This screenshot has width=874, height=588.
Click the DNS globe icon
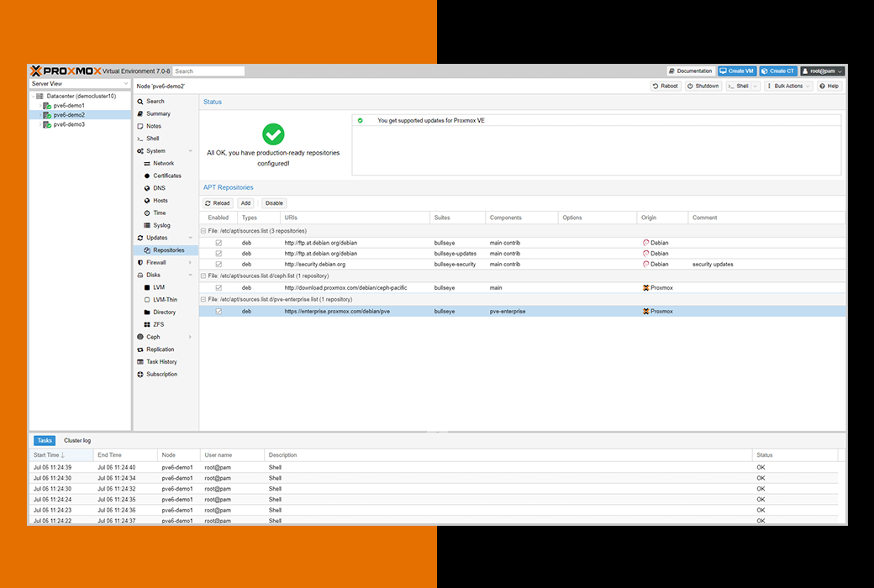click(147, 188)
